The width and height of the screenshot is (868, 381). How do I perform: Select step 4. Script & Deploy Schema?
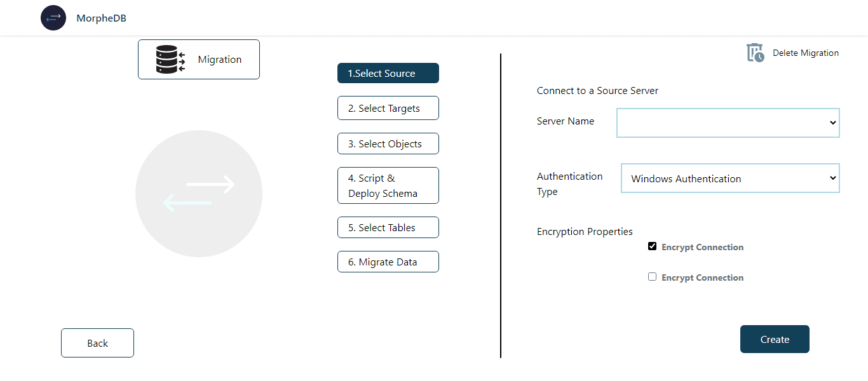tap(388, 185)
